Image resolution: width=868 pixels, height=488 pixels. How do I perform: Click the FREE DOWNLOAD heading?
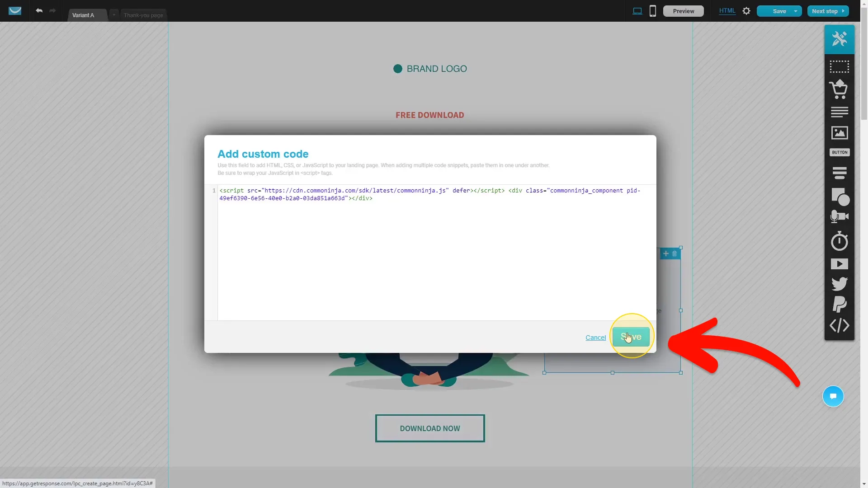[x=429, y=115]
